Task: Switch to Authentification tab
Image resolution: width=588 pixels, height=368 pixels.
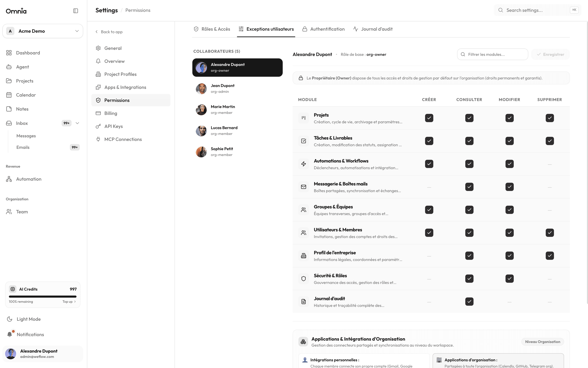Action: point(323,29)
